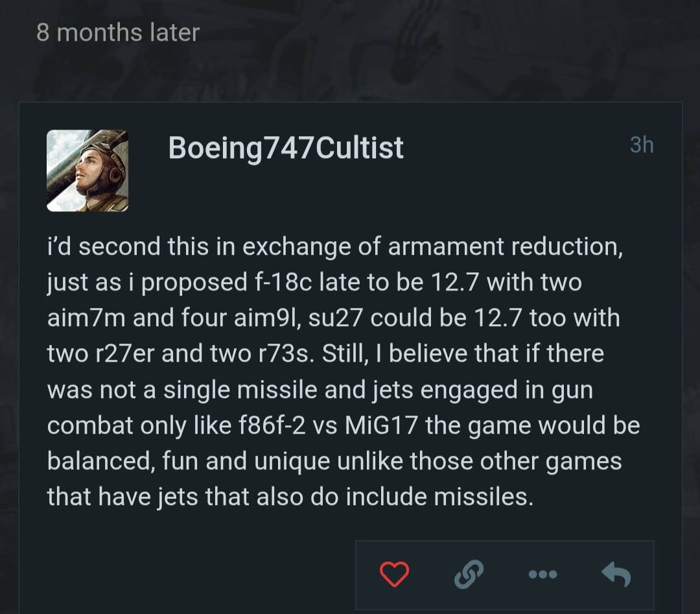Share this post using the link icon
The width and height of the screenshot is (700, 614).
point(469,574)
